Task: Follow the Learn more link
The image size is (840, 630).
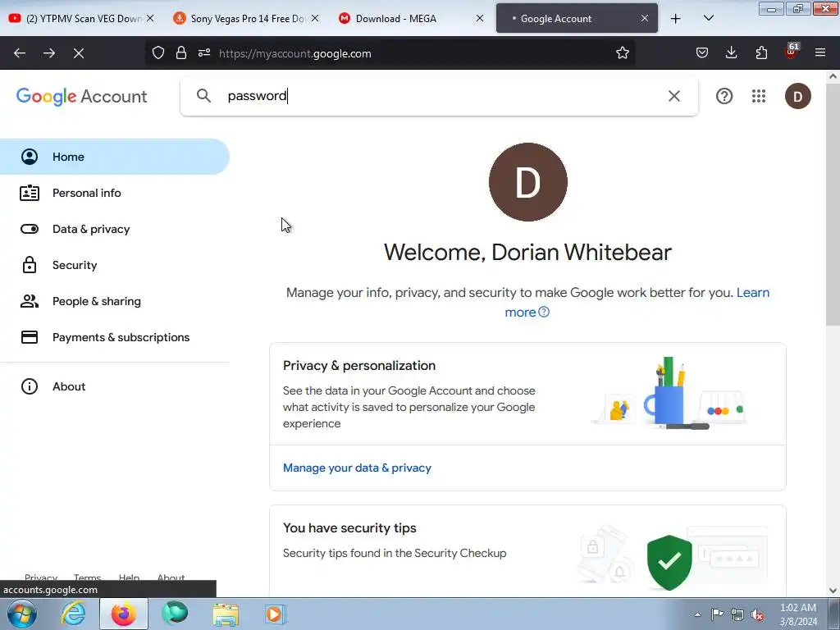Action: 753,293
